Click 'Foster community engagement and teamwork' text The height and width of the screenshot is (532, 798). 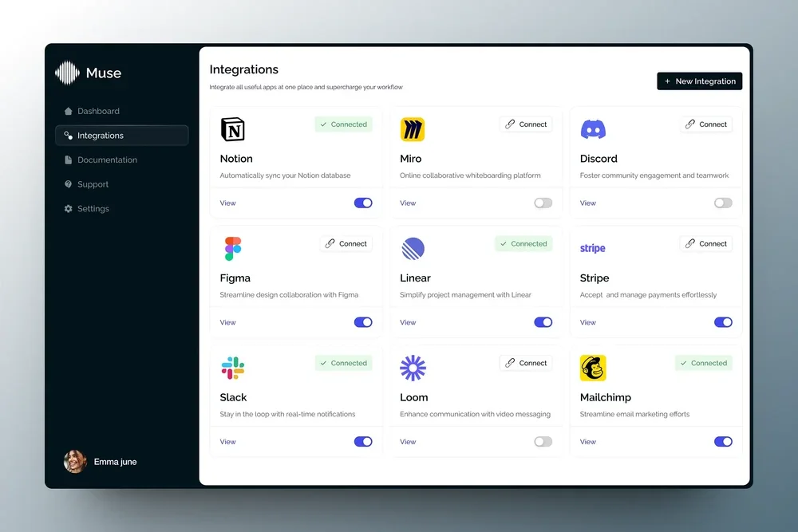(654, 175)
